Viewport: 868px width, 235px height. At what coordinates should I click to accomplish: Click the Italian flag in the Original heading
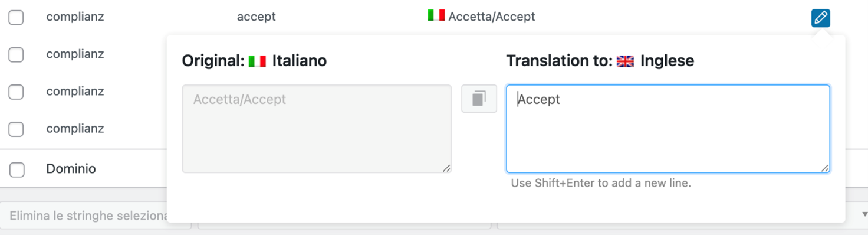tap(257, 61)
